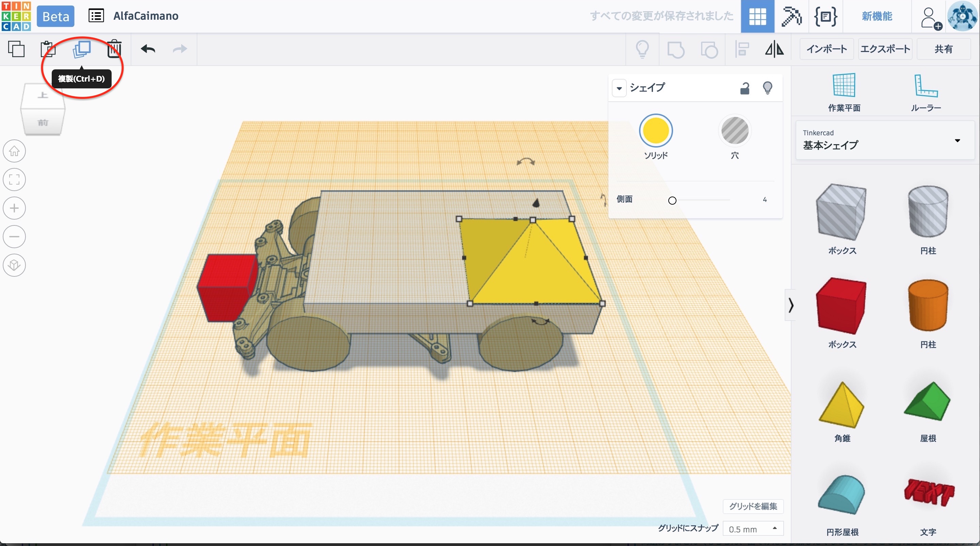
Task: Click the Mirror (flip) tool icon
Action: [x=774, y=49]
